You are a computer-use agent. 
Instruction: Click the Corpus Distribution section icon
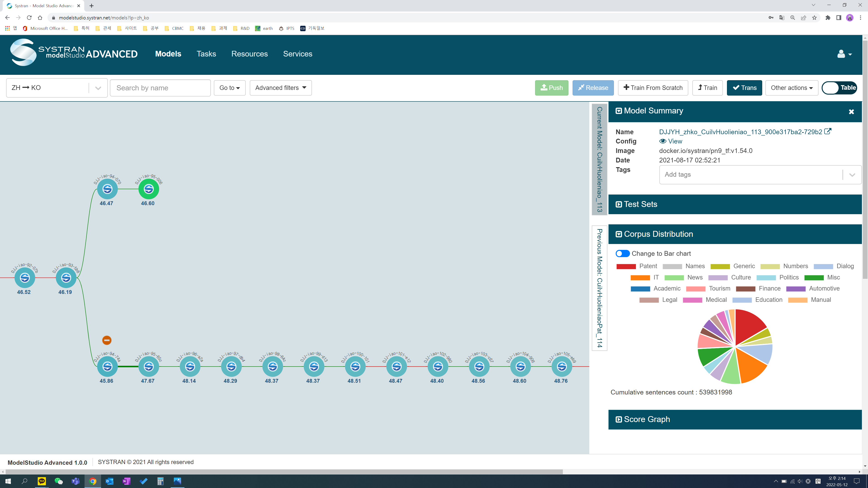[619, 234]
